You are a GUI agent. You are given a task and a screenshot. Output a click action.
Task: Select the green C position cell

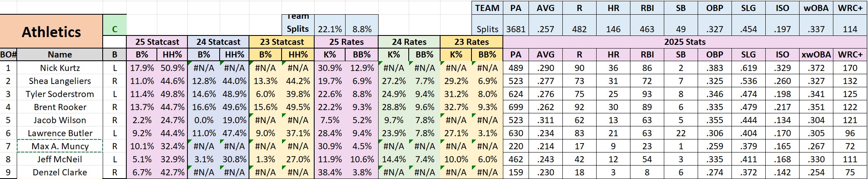115,29
